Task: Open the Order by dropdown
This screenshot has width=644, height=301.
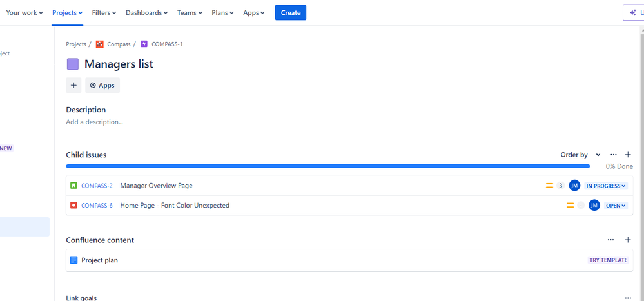Action: (x=580, y=155)
